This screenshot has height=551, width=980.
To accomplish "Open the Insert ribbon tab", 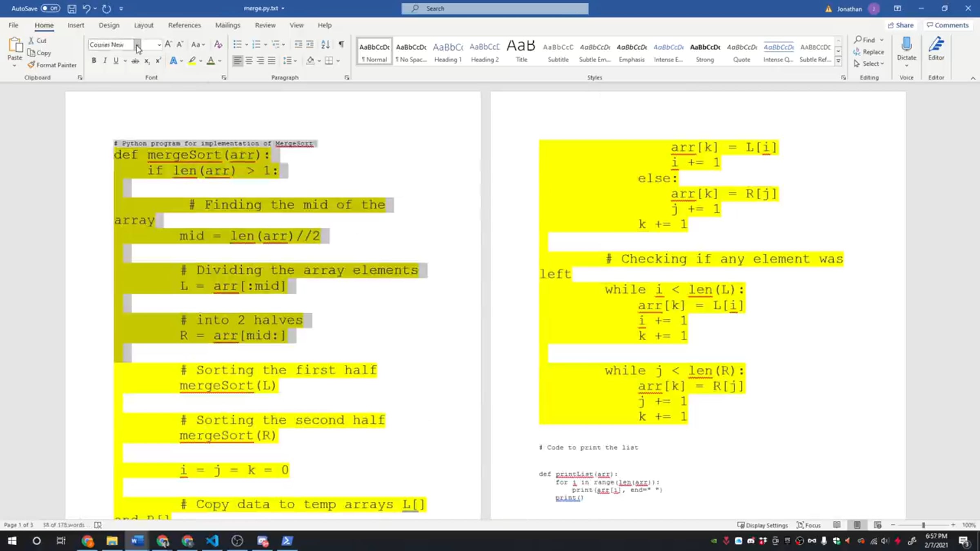I will click(x=76, y=25).
